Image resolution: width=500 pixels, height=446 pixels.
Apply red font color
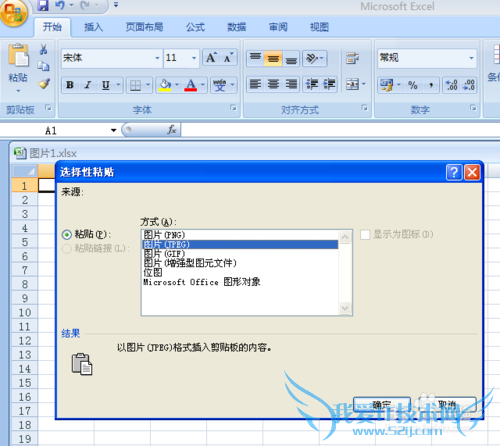click(191, 86)
